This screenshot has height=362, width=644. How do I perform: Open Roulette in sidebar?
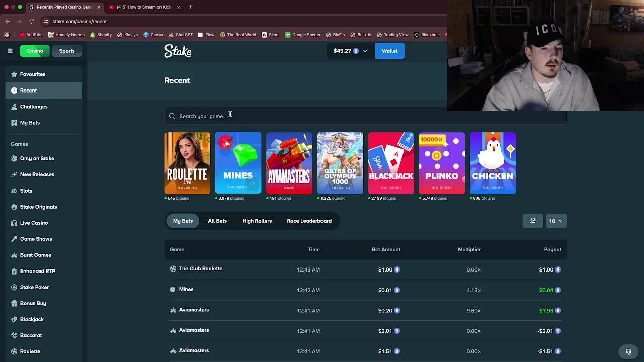44,351
